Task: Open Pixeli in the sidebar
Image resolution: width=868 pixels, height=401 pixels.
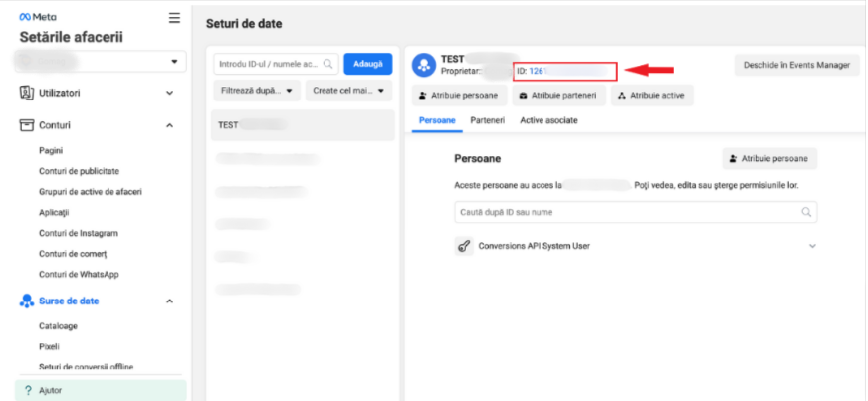Action: tap(50, 346)
